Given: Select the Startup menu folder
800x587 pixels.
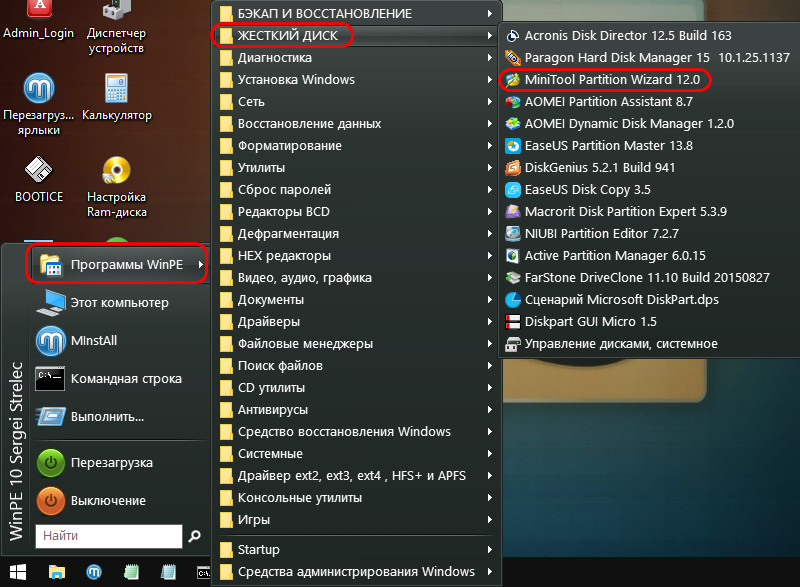Looking at the screenshot, I should click(357, 550).
